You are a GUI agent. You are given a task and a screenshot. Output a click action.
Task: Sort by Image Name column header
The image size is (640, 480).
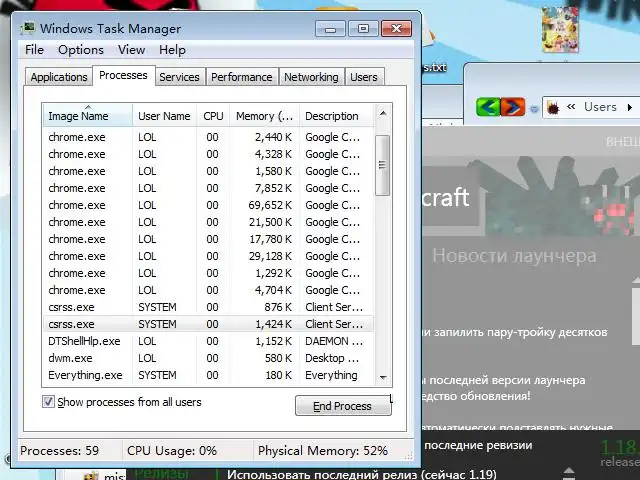87,116
